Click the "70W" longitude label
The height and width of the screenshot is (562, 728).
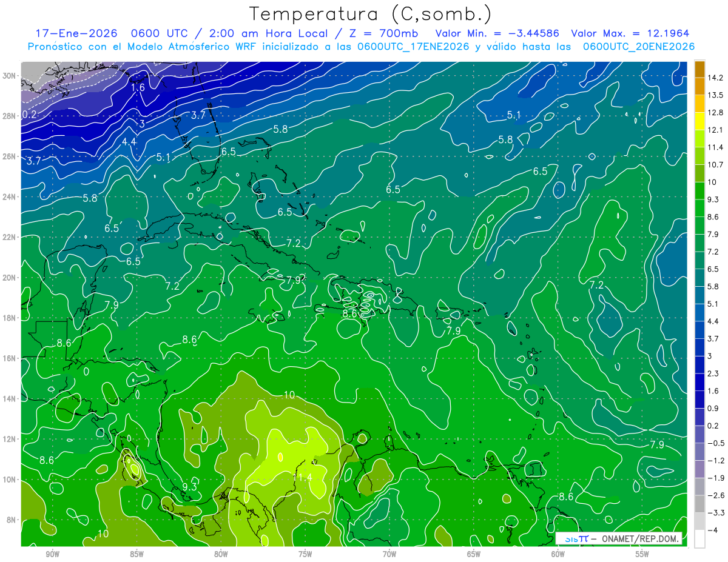click(x=389, y=555)
